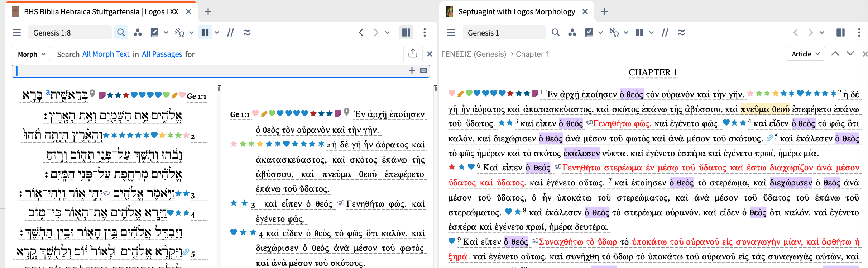Viewport: 868px width, 268px height.
Task: Click the yellow highlighted πνεῦμα θεοῦ text
Action: pos(765,109)
